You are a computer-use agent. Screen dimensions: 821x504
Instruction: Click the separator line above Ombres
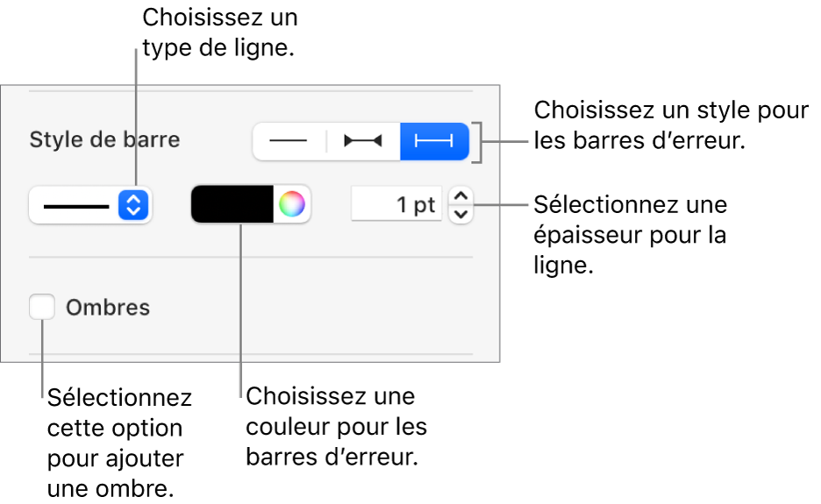click(x=251, y=257)
